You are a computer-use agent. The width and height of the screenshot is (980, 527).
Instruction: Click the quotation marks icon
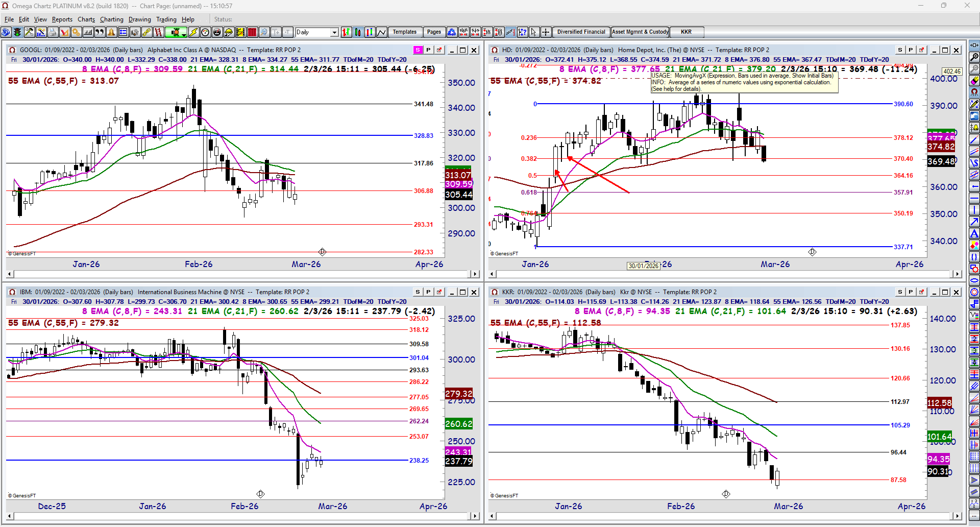point(100,32)
